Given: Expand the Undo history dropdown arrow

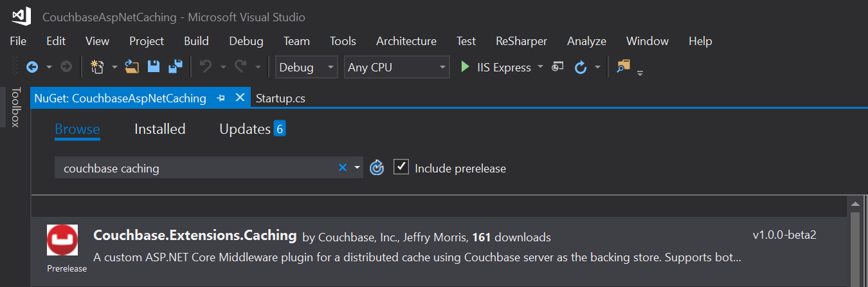Looking at the screenshot, I should click(223, 67).
